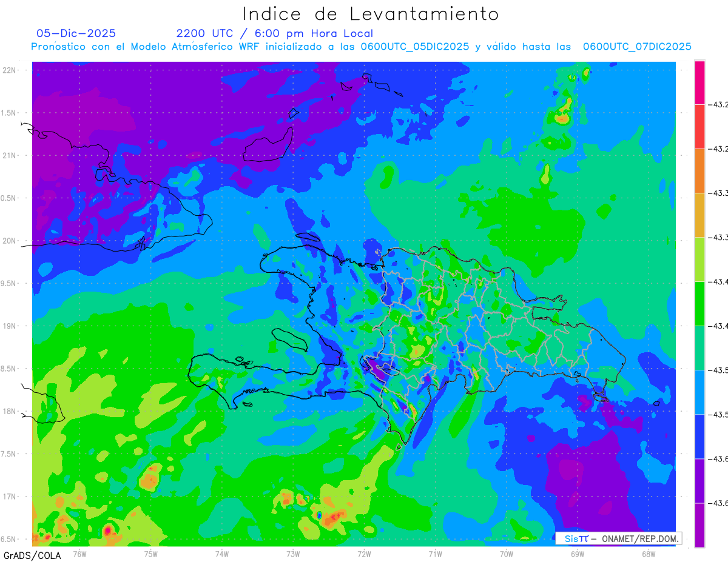Click the 68W longitude label
This screenshot has height=562, width=728.
tap(648, 554)
